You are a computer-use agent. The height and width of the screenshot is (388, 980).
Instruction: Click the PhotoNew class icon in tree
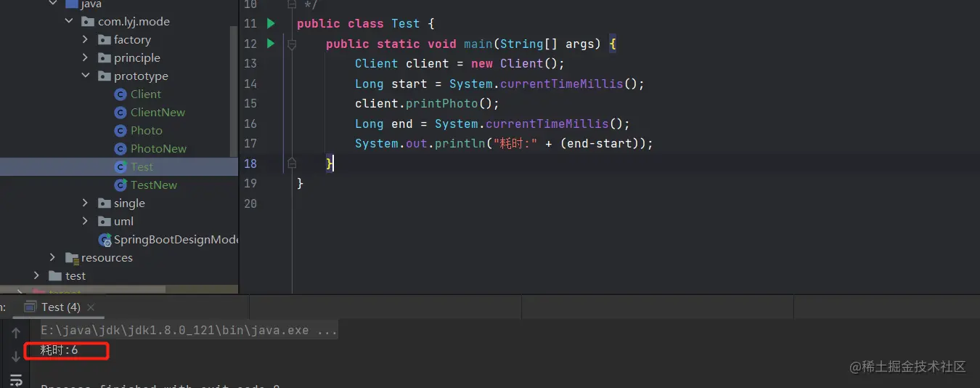pyautogui.click(x=121, y=148)
